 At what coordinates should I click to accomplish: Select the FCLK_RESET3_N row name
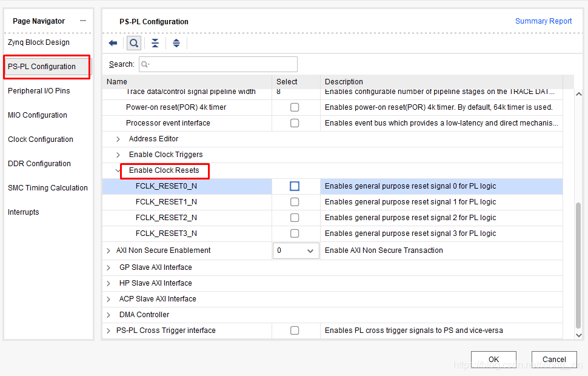pyautogui.click(x=166, y=233)
